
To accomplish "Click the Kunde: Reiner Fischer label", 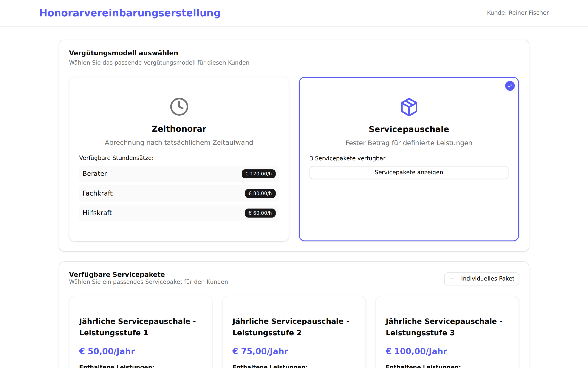I will 518,13.
